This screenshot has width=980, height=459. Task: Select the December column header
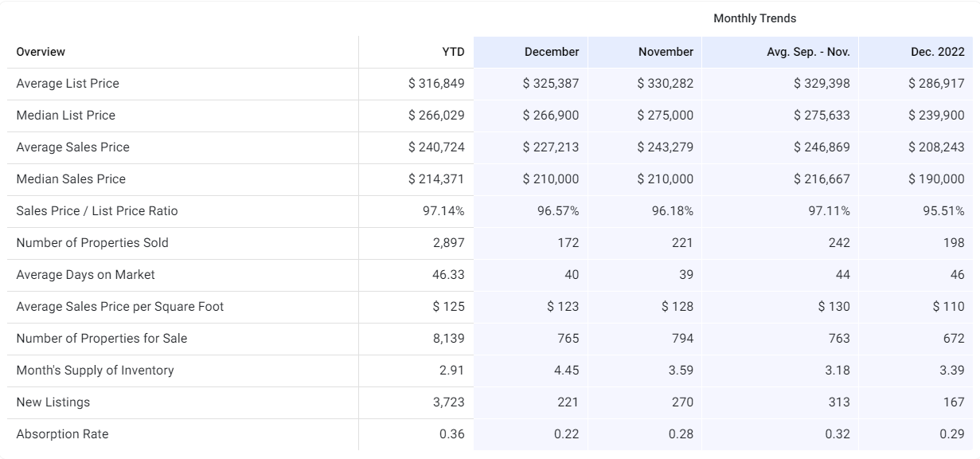pos(551,52)
